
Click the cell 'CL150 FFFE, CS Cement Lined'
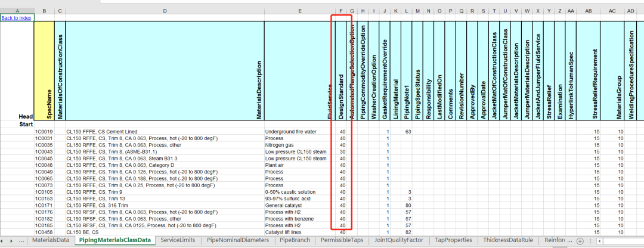[x=165, y=131]
